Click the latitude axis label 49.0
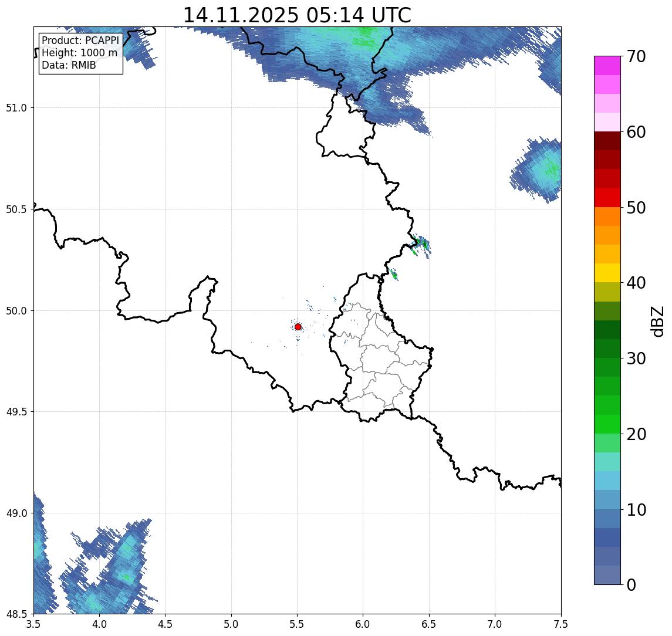The image size is (672, 636). pos(16,513)
